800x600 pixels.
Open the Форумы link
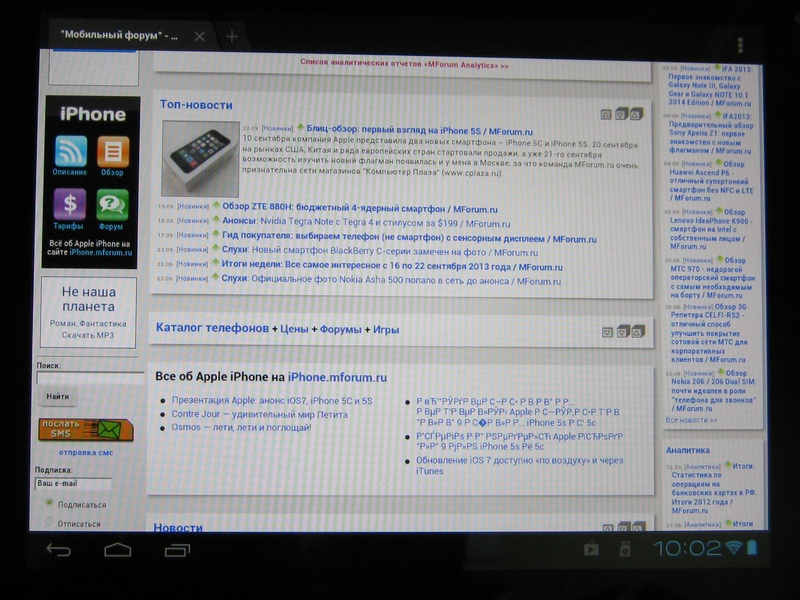click(x=340, y=330)
